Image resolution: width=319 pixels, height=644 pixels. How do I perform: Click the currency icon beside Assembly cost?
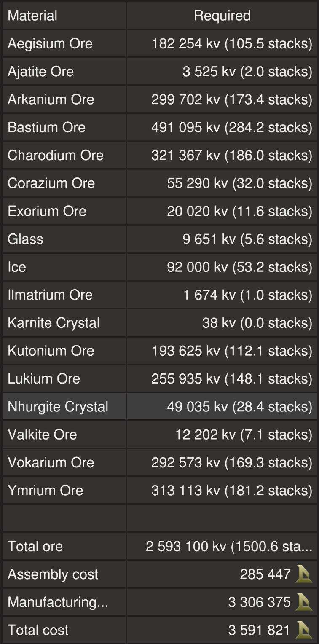pos(304,574)
